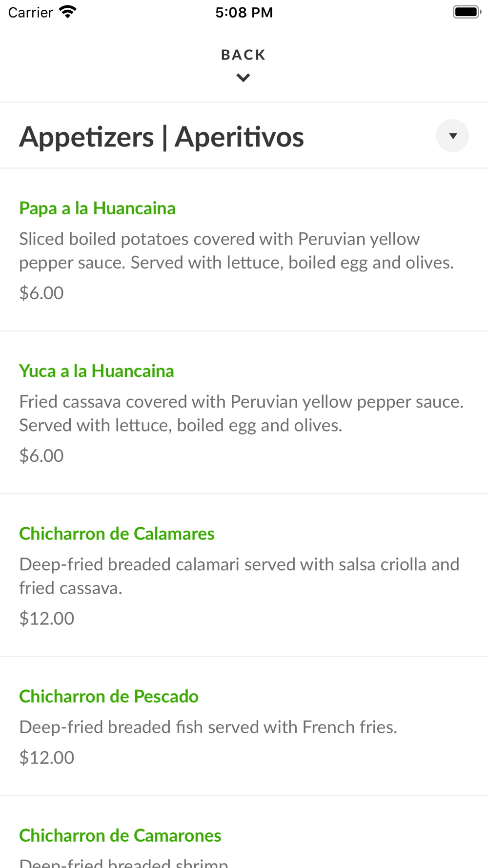Click the $6.00 price under Papa
This screenshot has width=488, height=868.
41,293
